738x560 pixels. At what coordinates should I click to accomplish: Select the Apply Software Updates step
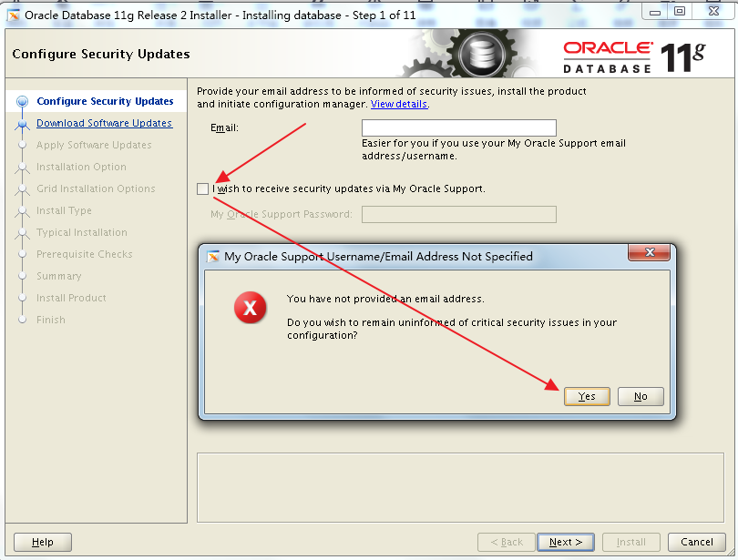[94, 146]
